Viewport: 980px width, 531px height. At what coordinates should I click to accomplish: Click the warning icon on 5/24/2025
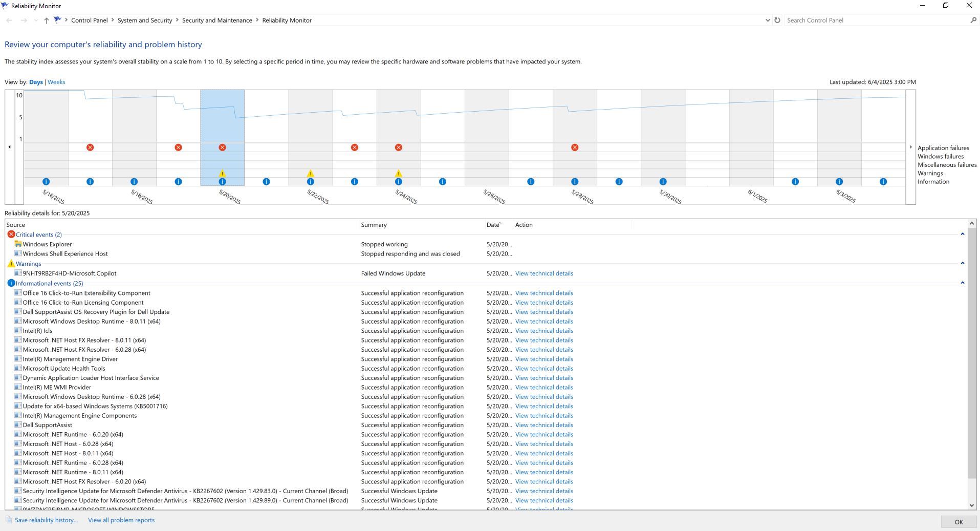(x=398, y=174)
